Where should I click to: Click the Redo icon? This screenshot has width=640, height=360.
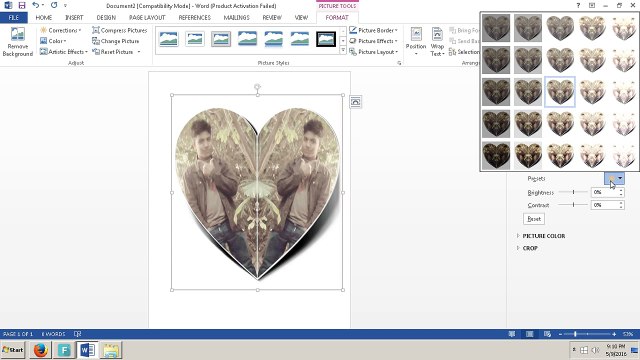(x=54, y=5)
